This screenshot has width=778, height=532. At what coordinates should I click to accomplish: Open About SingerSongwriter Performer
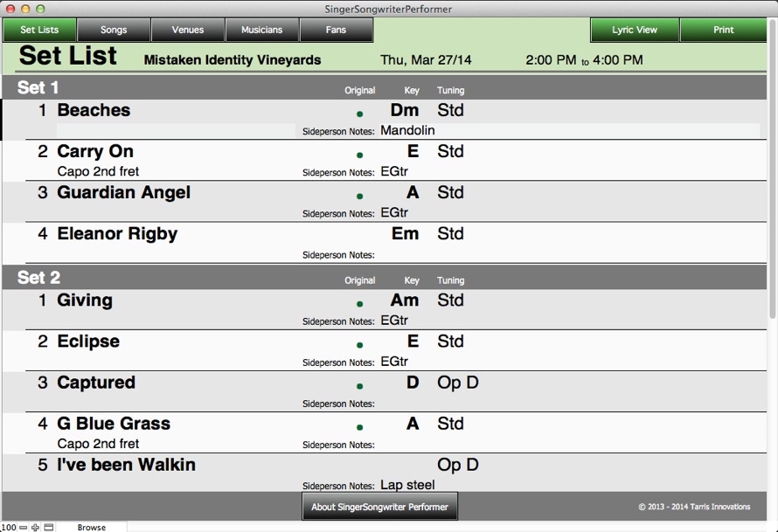tap(379, 507)
